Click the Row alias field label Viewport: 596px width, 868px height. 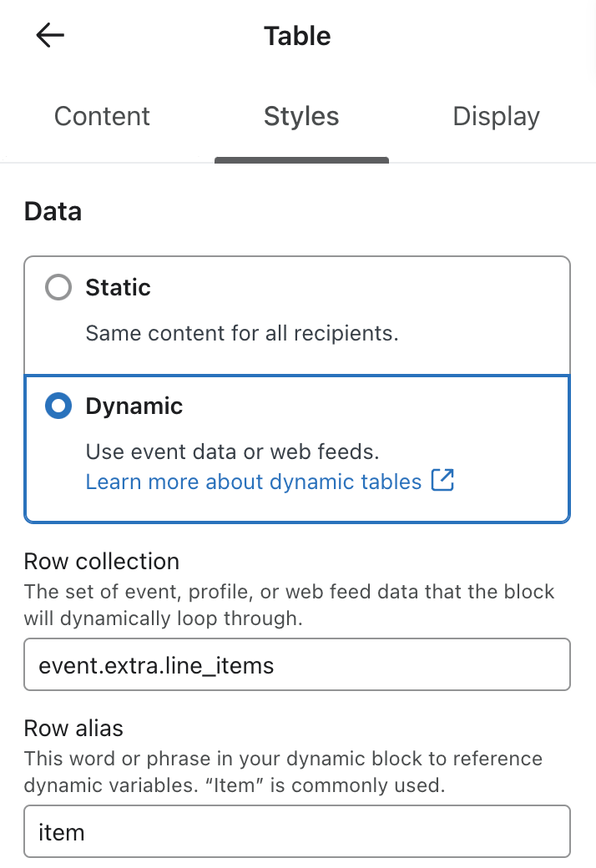pos(73,729)
